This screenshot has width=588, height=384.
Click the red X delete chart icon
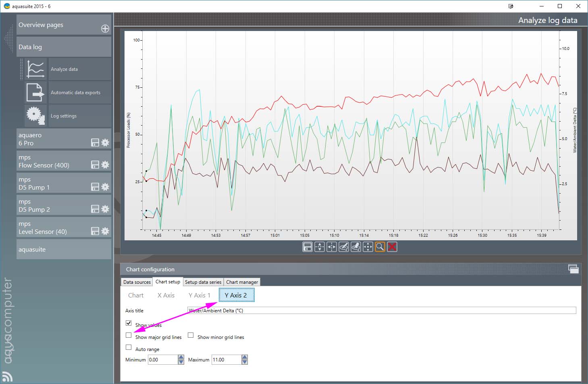point(392,247)
